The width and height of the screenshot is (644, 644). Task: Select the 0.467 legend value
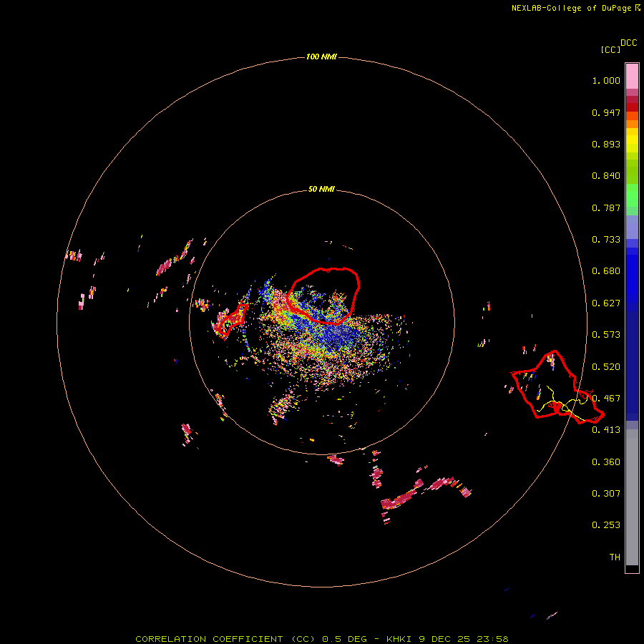coord(606,399)
